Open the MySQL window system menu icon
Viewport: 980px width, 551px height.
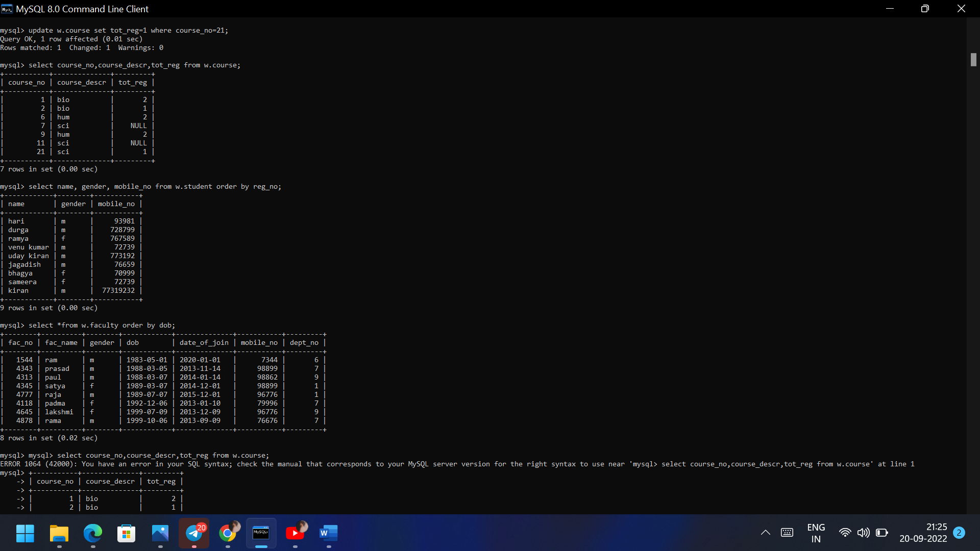(x=6, y=9)
